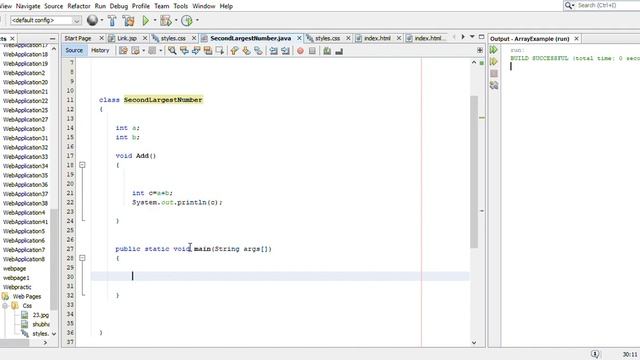The image size is (640, 360).
Task: Toggle Highlight Search in the editor toolbar
Action: (x=208, y=51)
